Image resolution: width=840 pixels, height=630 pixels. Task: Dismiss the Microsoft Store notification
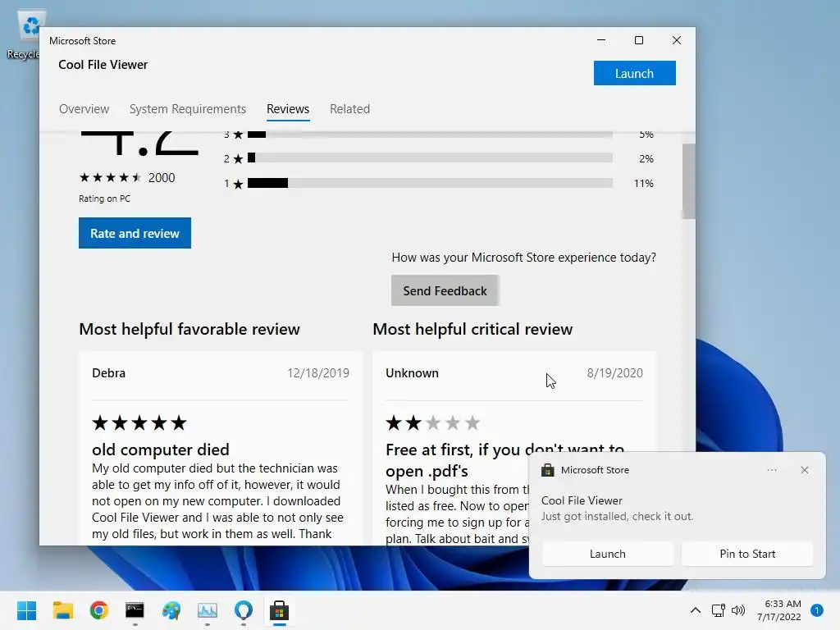pyautogui.click(x=804, y=470)
